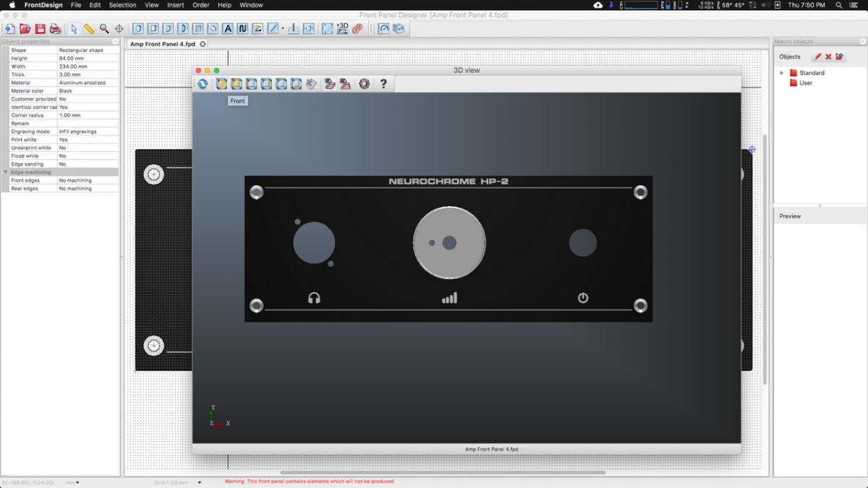Delete macro object with red X icon
Viewport: 868px width, 488px height.
click(828, 56)
